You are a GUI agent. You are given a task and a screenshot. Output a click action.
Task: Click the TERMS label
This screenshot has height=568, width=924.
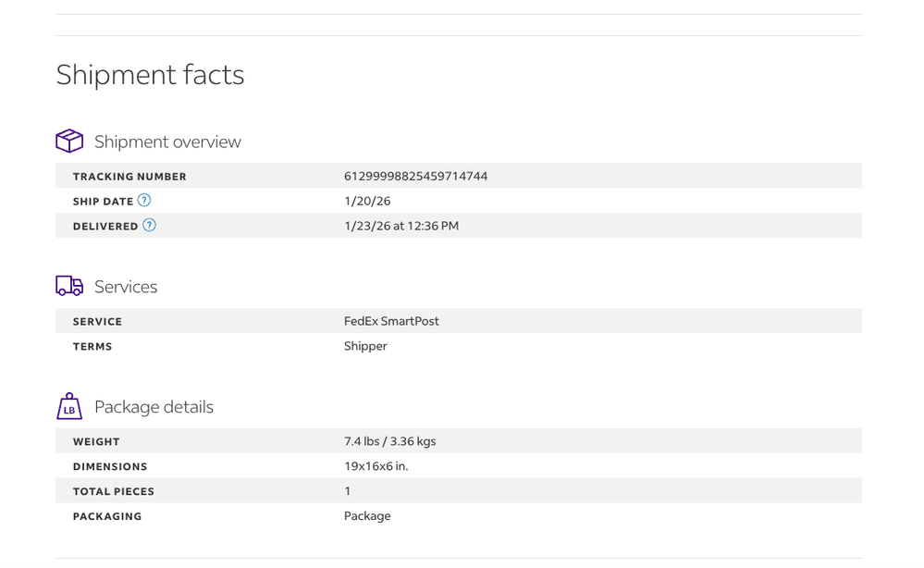click(x=92, y=347)
